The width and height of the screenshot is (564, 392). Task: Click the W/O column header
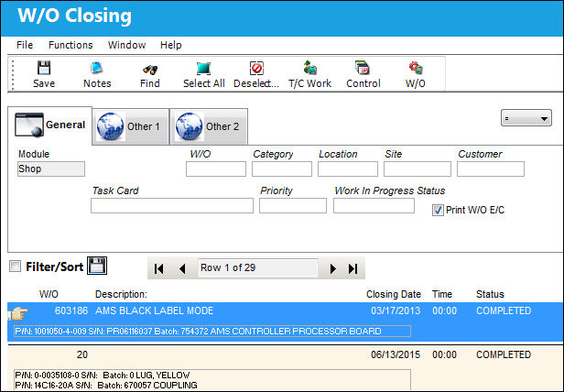pyautogui.click(x=49, y=294)
